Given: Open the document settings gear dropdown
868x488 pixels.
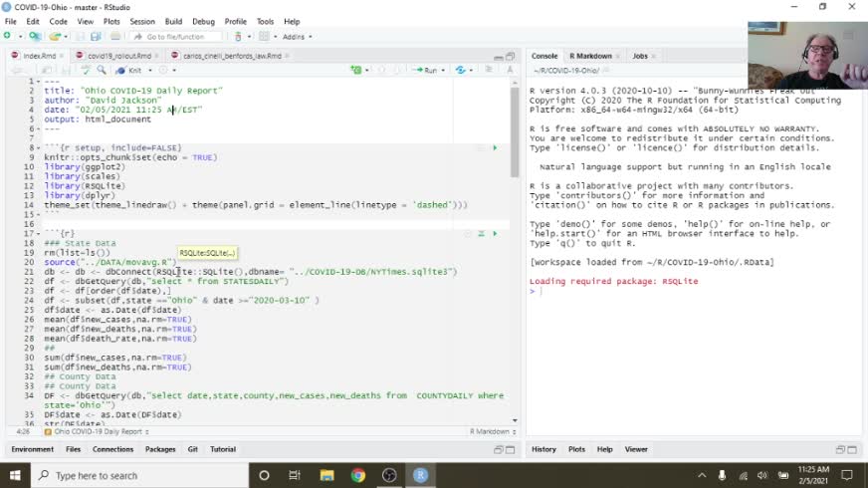Looking at the screenshot, I should [x=167, y=71].
